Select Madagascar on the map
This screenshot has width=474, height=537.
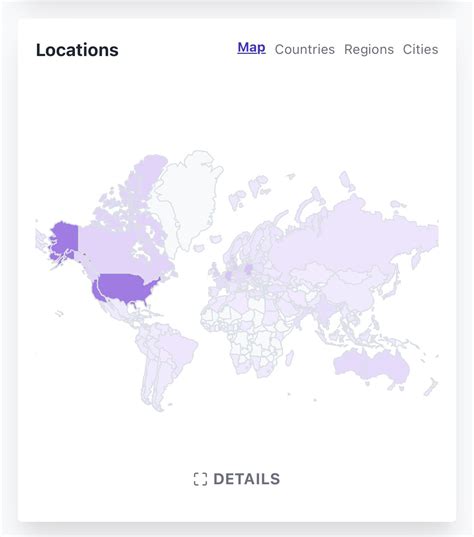tap(289, 358)
